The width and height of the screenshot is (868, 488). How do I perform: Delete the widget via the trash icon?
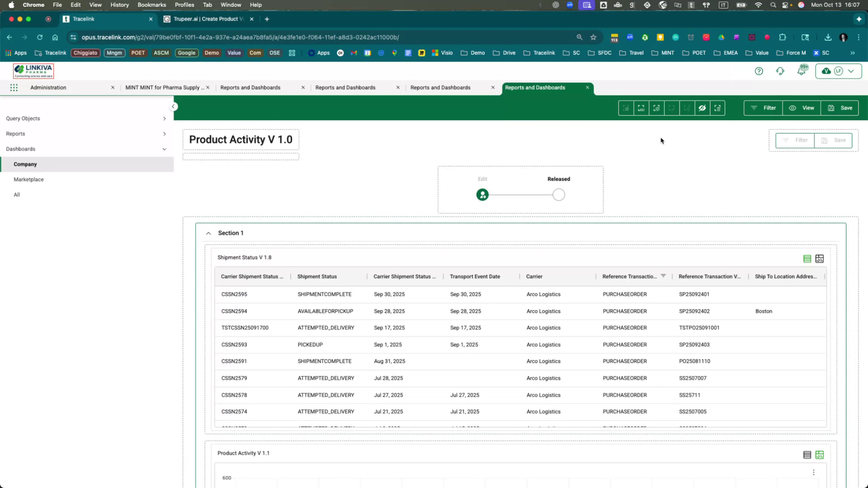(x=717, y=108)
